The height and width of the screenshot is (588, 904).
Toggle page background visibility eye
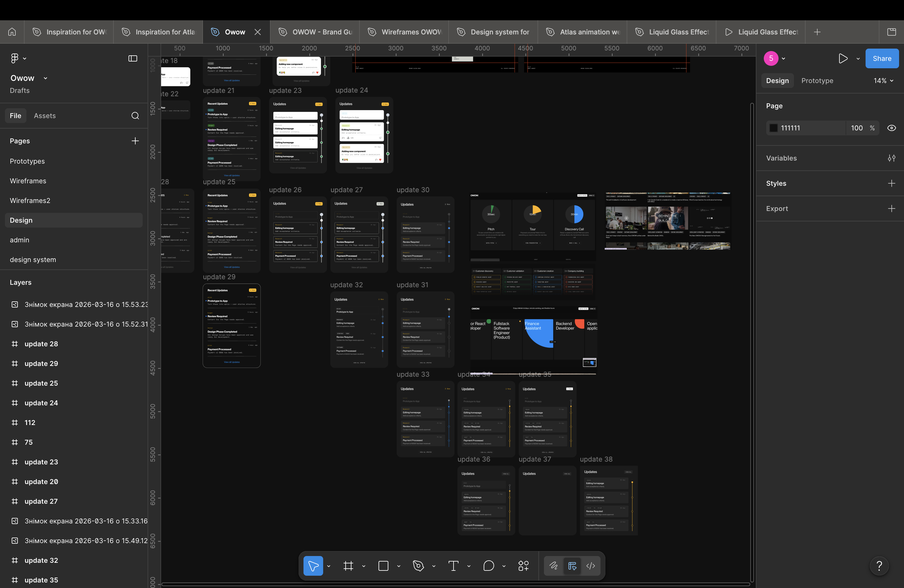coord(891,128)
